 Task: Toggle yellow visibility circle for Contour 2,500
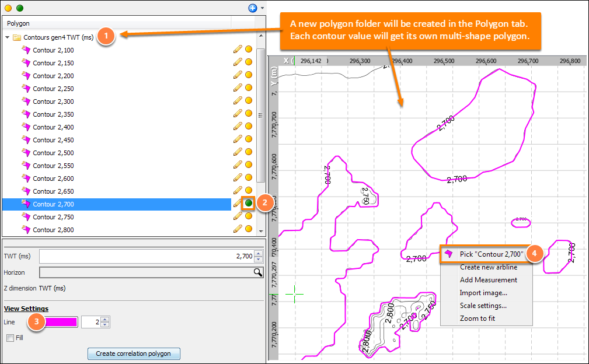249,152
